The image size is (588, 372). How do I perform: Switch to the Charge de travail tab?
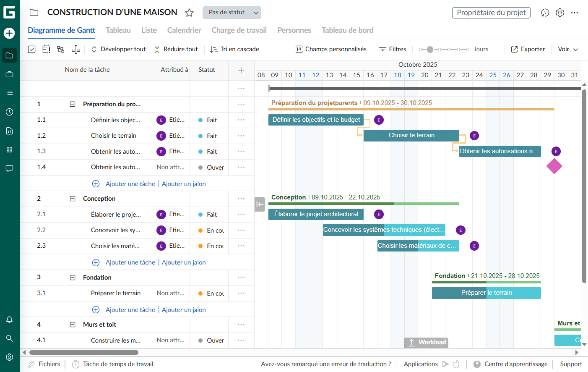pyautogui.click(x=239, y=30)
